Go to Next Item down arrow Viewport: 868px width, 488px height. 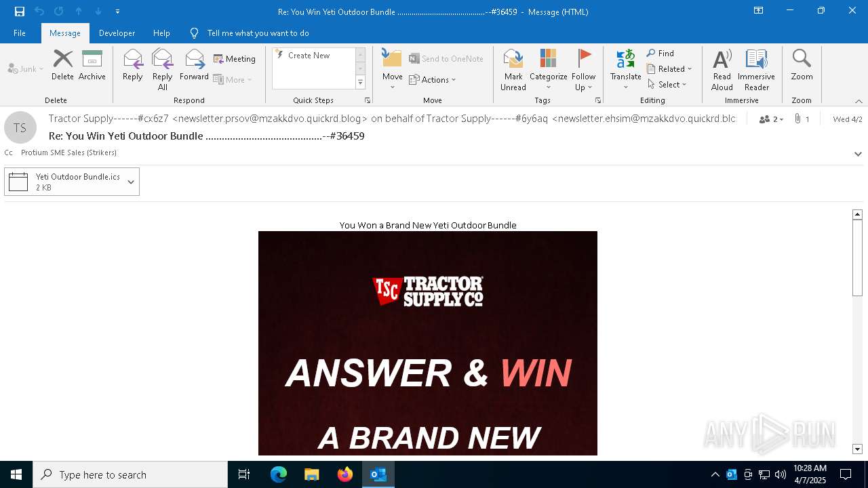98,12
